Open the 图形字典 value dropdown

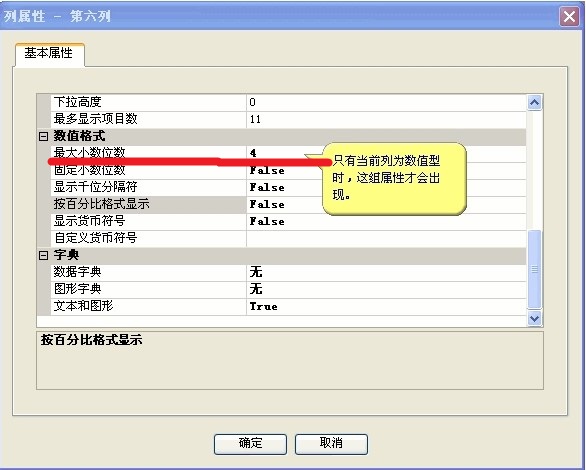pyautogui.click(x=386, y=290)
